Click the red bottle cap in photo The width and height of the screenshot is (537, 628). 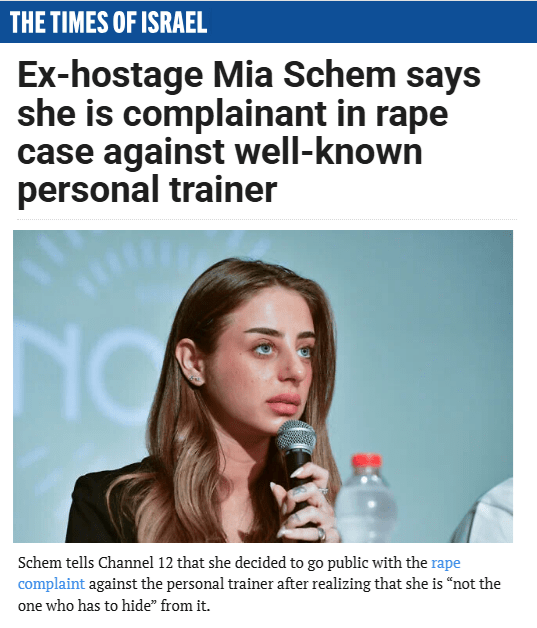click(366, 460)
